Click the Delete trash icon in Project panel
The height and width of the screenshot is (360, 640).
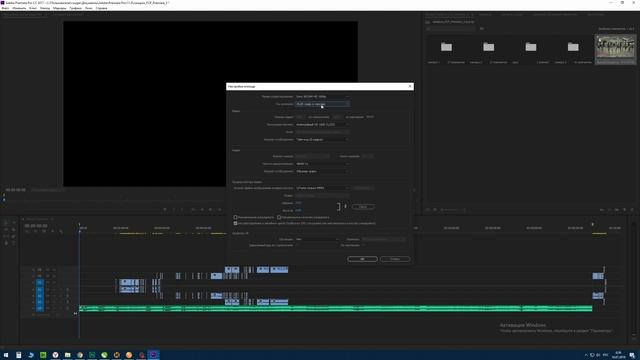[632, 210]
